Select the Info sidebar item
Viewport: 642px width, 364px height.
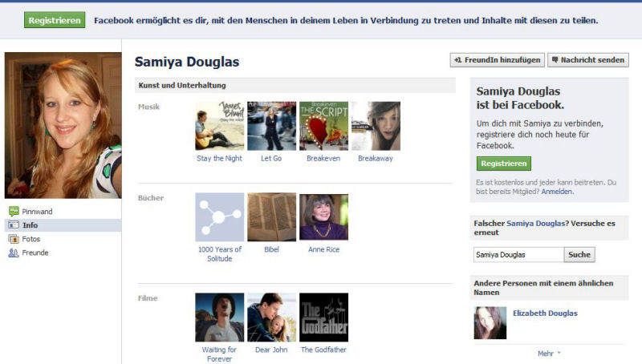click(63, 225)
